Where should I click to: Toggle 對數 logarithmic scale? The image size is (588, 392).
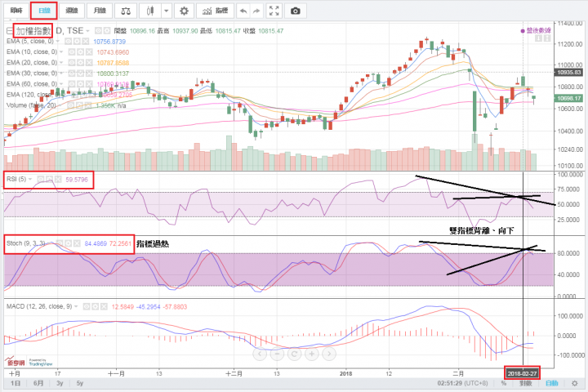pyautogui.click(x=525, y=383)
